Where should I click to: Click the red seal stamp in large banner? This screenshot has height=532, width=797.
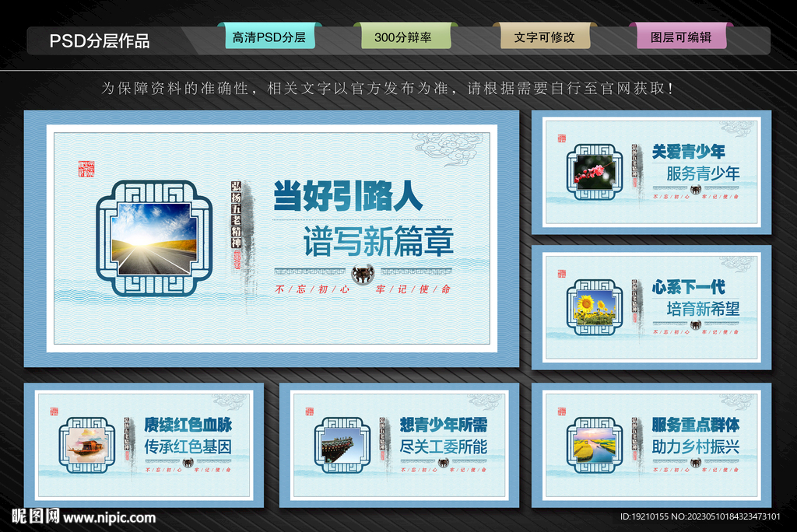tap(86, 169)
